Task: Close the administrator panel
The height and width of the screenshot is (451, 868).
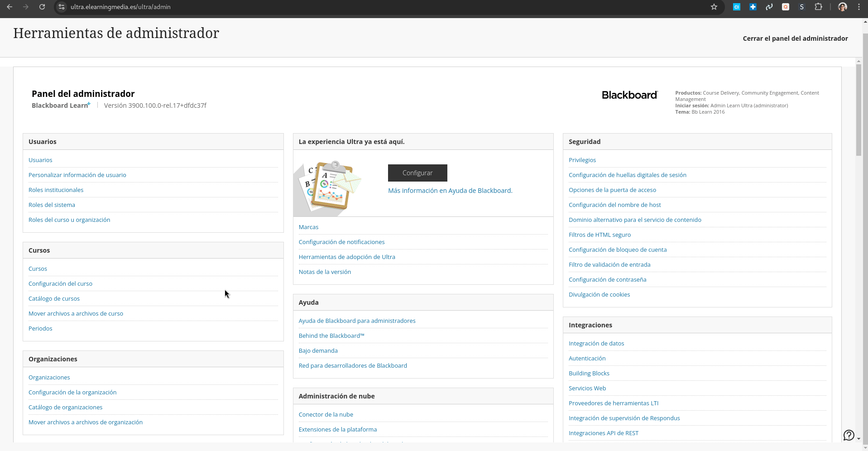Action: (x=795, y=38)
